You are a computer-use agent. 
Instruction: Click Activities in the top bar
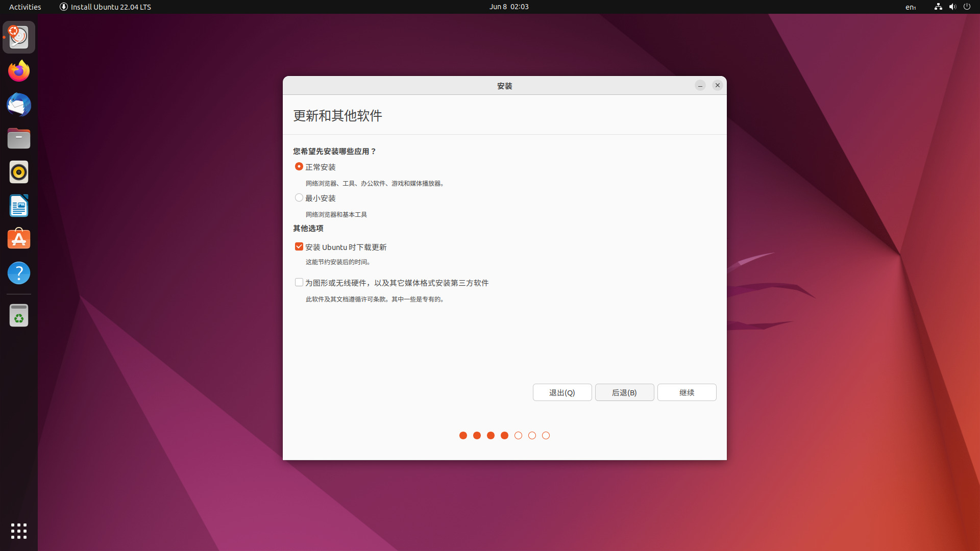tap(24, 7)
